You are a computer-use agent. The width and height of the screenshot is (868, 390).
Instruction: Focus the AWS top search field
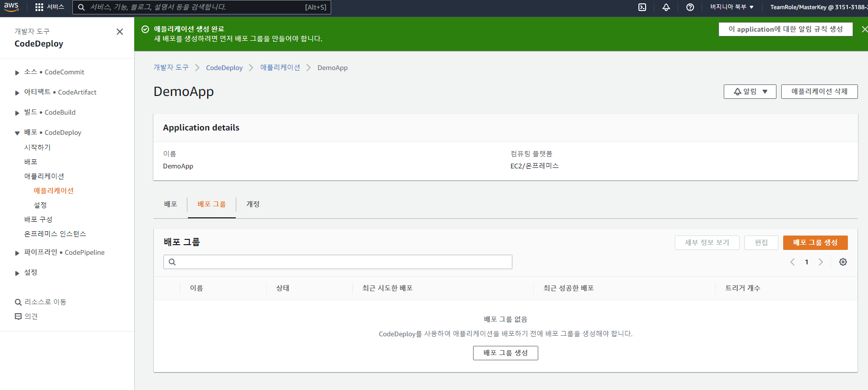coord(201,7)
